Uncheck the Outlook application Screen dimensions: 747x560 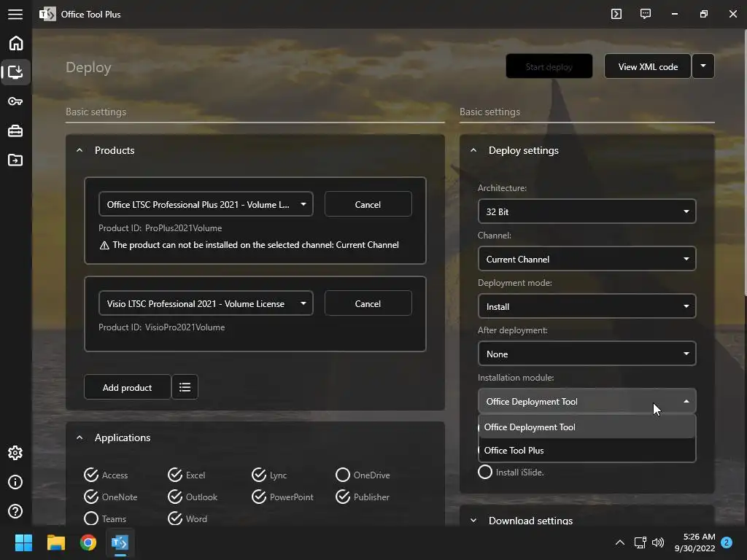click(193, 497)
